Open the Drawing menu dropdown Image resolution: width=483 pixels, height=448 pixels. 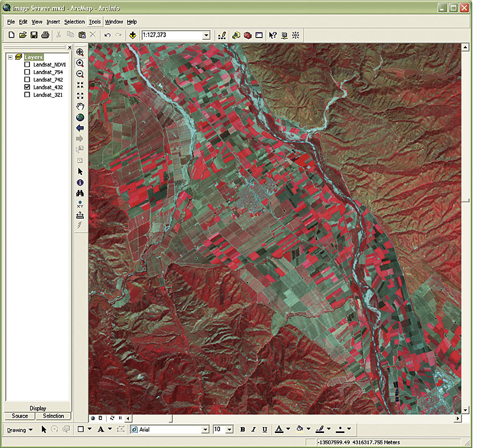click(19, 430)
